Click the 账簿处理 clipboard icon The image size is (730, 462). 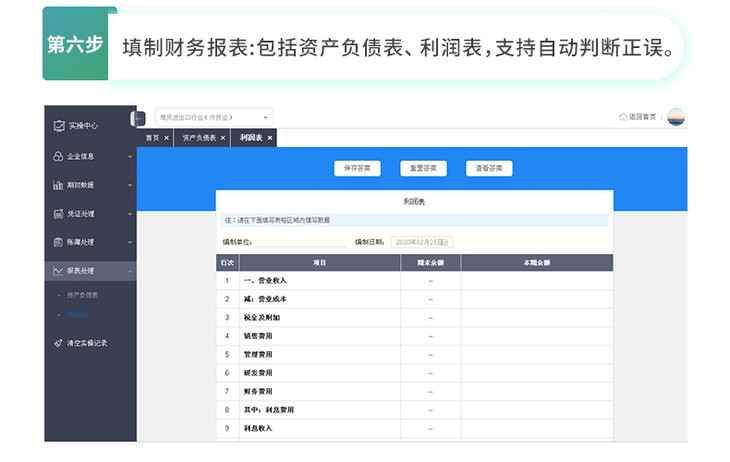click(58, 242)
